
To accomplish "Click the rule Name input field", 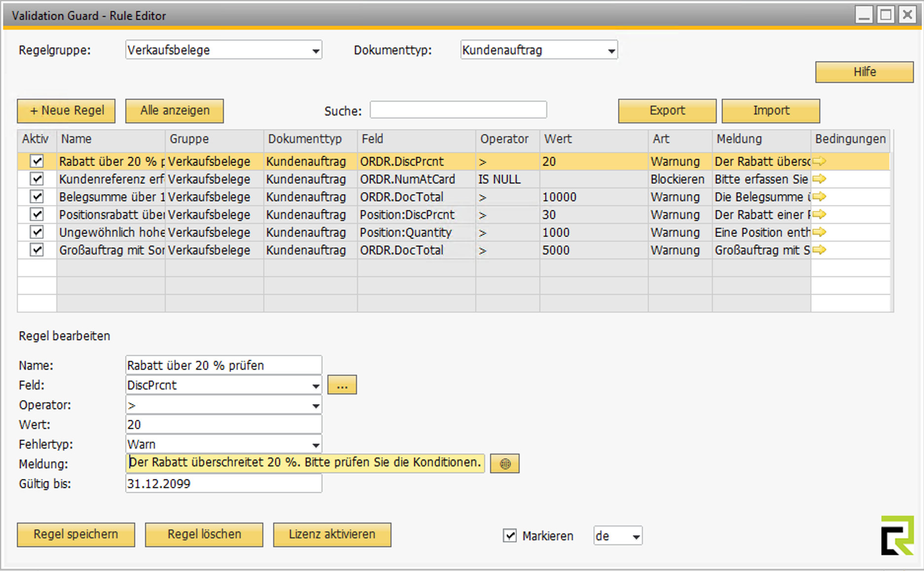I will [224, 365].
